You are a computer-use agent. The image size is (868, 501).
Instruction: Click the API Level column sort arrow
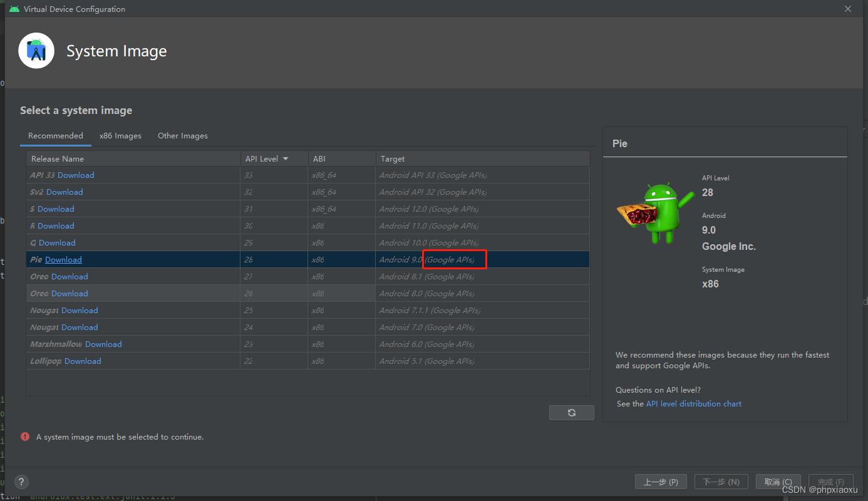[x=286, y=159]
